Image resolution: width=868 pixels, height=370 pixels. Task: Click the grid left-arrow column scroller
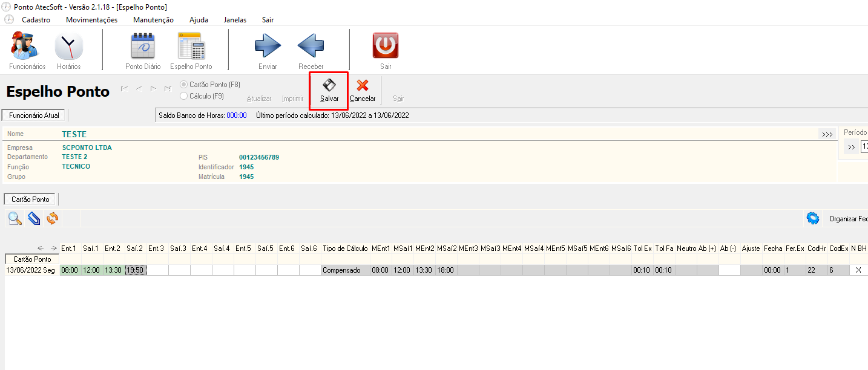click(41, 248)
